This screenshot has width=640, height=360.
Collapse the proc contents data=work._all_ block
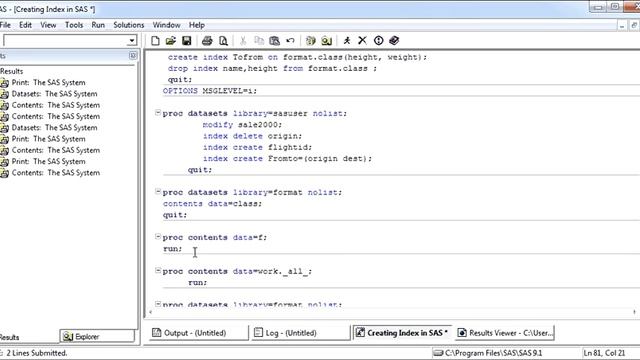[158, 270]
